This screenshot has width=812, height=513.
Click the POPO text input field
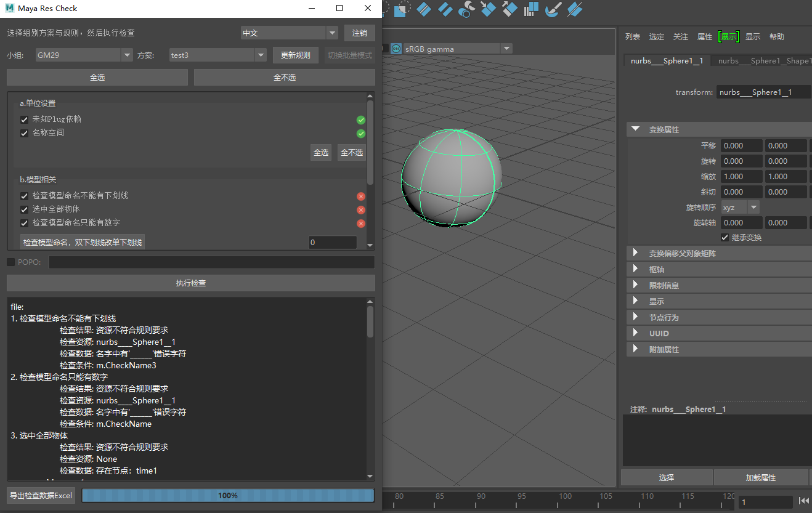pyautogui.click(x=211, y=262)
